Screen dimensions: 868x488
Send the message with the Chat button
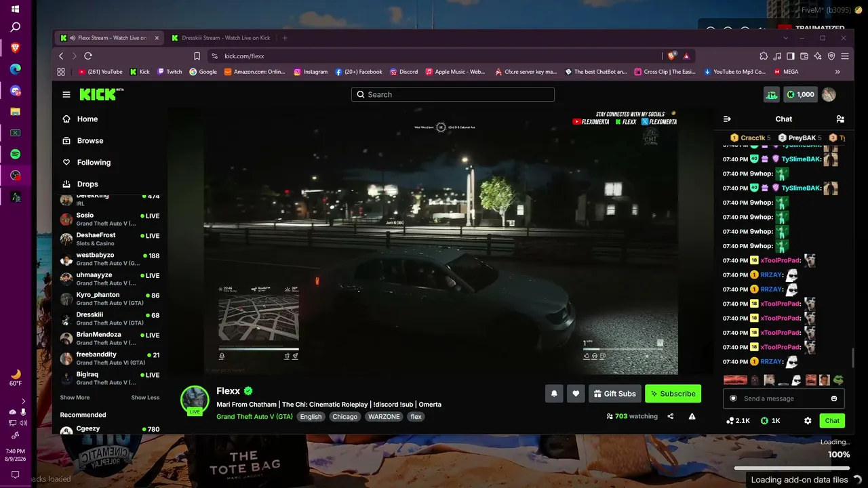[x=832, y=421]
